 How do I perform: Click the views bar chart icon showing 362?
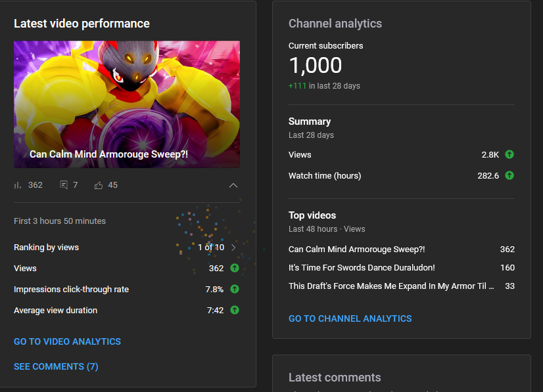click(x=18, y=185)
